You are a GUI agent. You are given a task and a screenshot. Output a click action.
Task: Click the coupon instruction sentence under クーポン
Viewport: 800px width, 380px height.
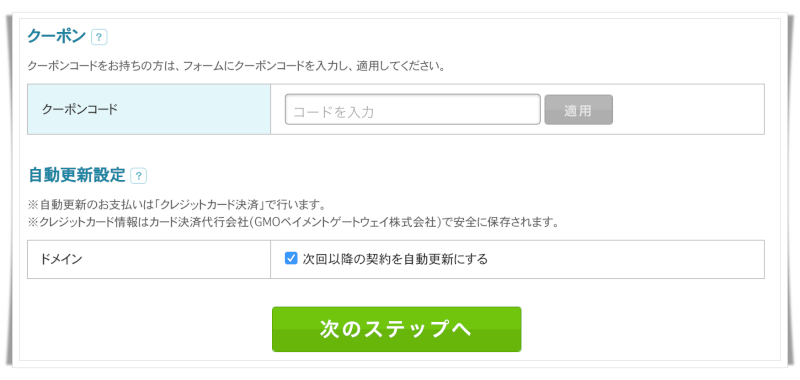coord(236,66)
